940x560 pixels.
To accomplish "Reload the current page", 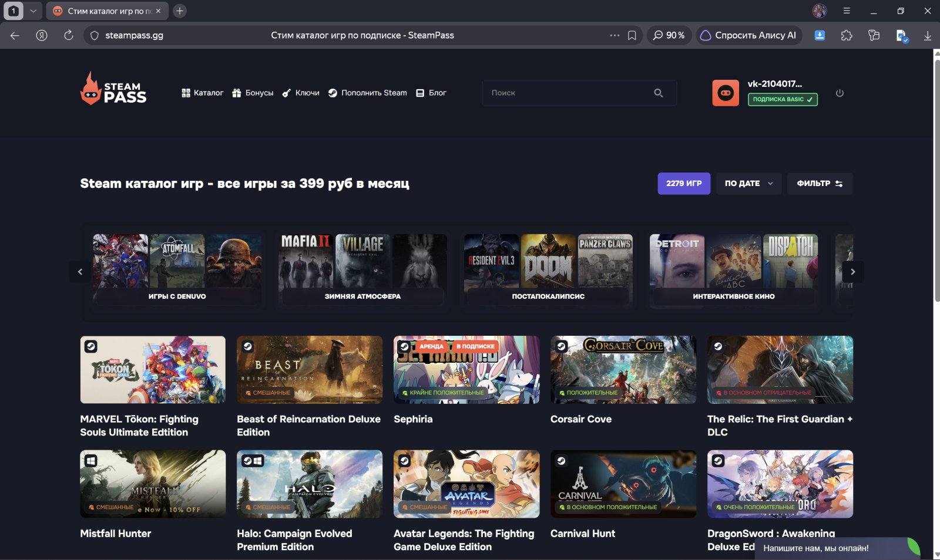I will (x=69, y=35).
